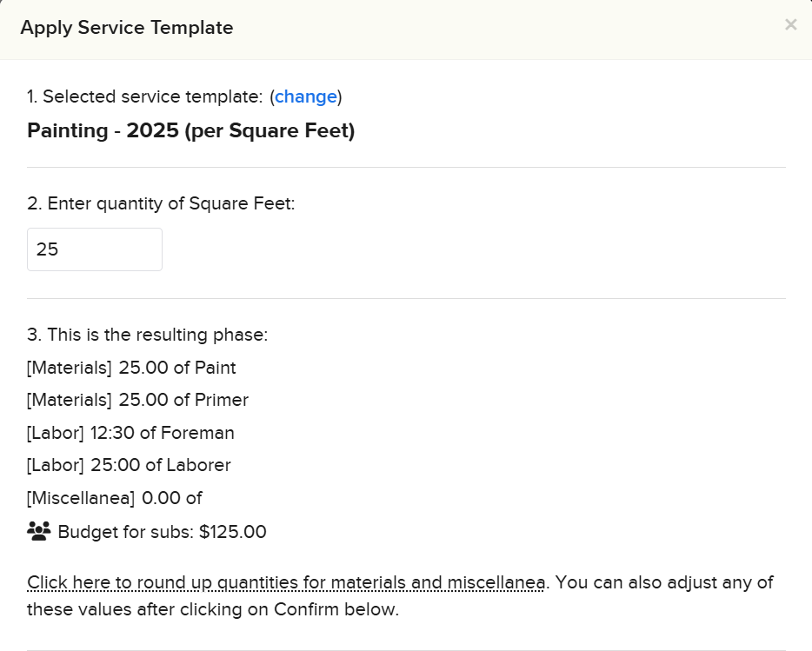Click the 'Selected service template' step label

144,96
